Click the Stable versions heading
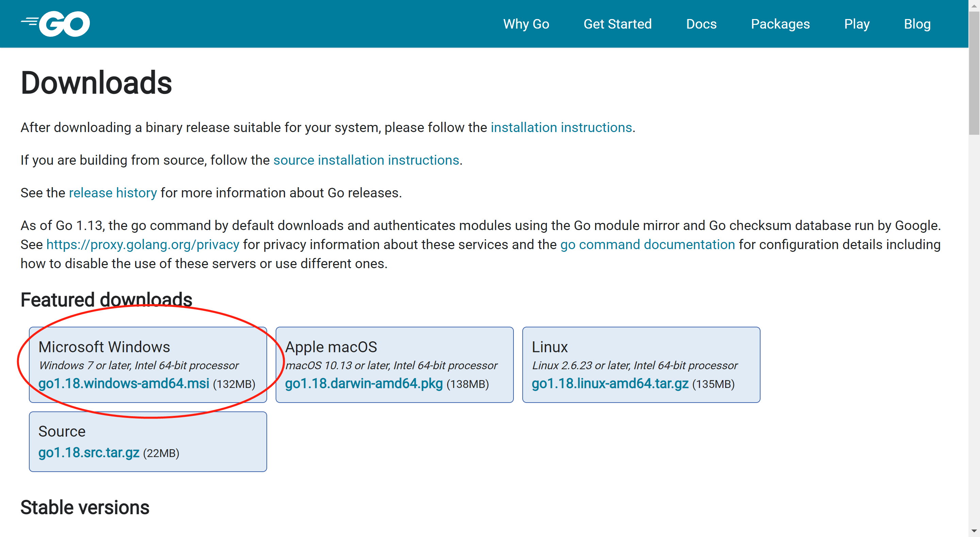The height and width of the screenshot is (537, 980). tap(85, 508)
